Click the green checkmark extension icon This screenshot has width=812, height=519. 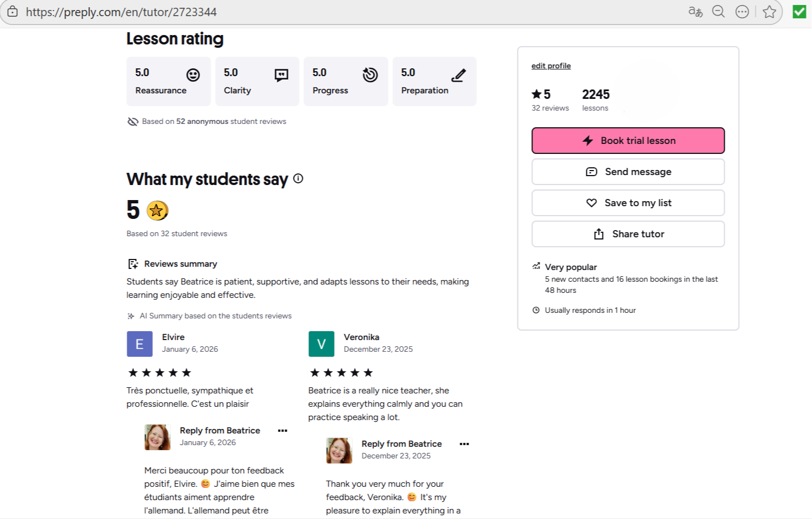[x=799, y=12]
